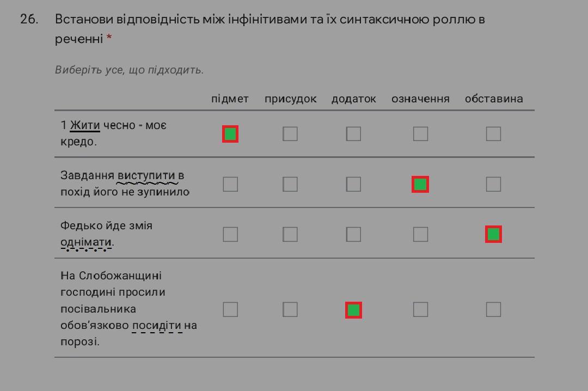Viewport: 588px width, 391px height.
Task: Check присудок for 'Федько йде' row
Action: pyautogui.click(x=290, y=235)
